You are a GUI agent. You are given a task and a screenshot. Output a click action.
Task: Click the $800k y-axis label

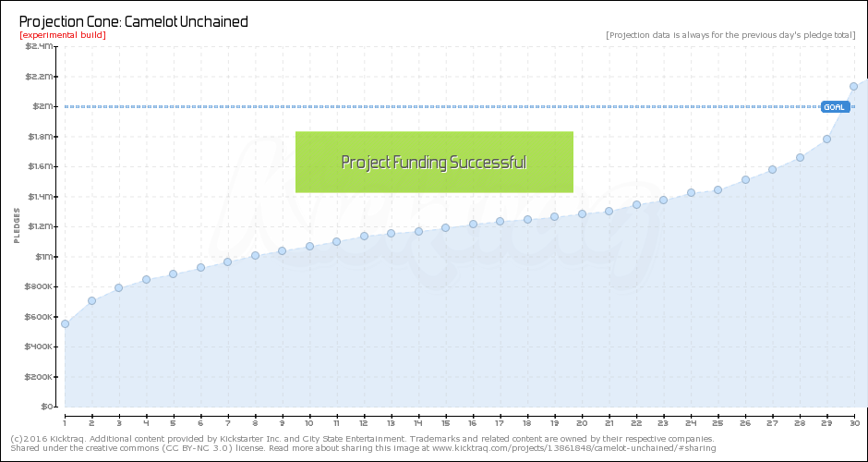point(40,286)
